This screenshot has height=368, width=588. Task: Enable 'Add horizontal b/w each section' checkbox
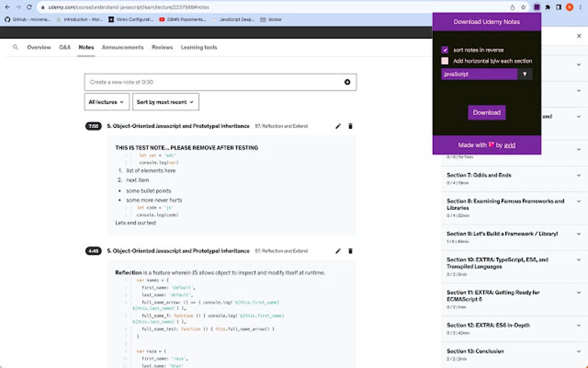point(444,61)
